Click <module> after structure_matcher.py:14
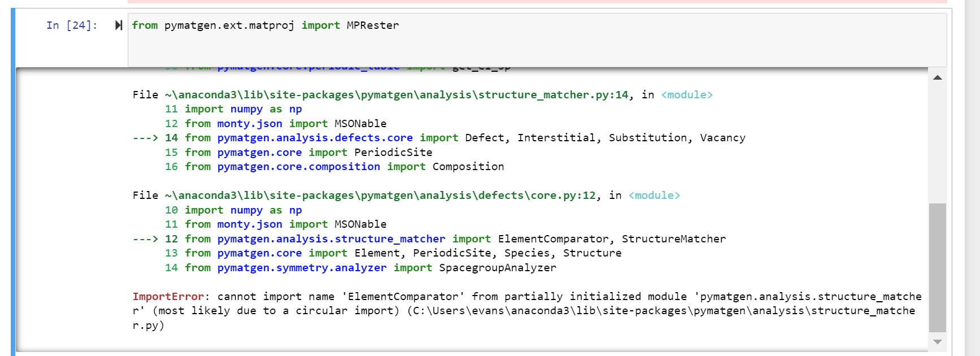The image size is (980, 356). click(x=687, y=95)
